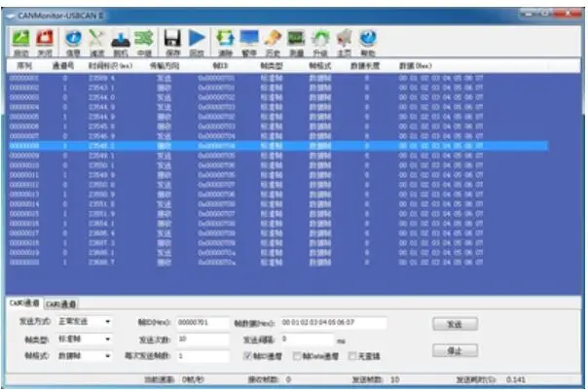Click the 序列 column header

(24, 66)
